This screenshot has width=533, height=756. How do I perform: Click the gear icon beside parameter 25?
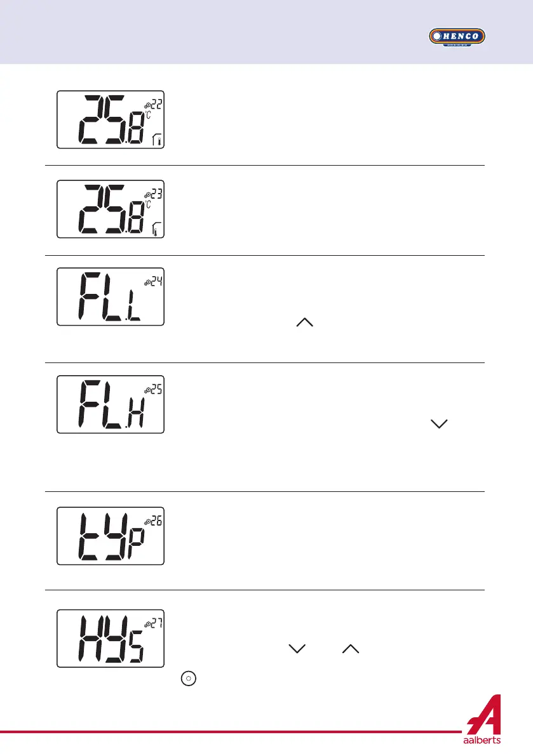147,391
